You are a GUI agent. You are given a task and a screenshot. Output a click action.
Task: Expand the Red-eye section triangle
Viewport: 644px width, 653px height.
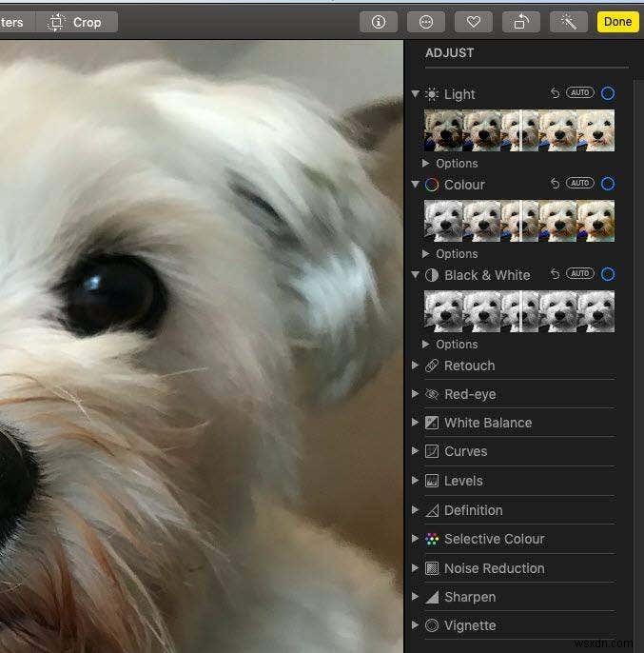point(415,393)
